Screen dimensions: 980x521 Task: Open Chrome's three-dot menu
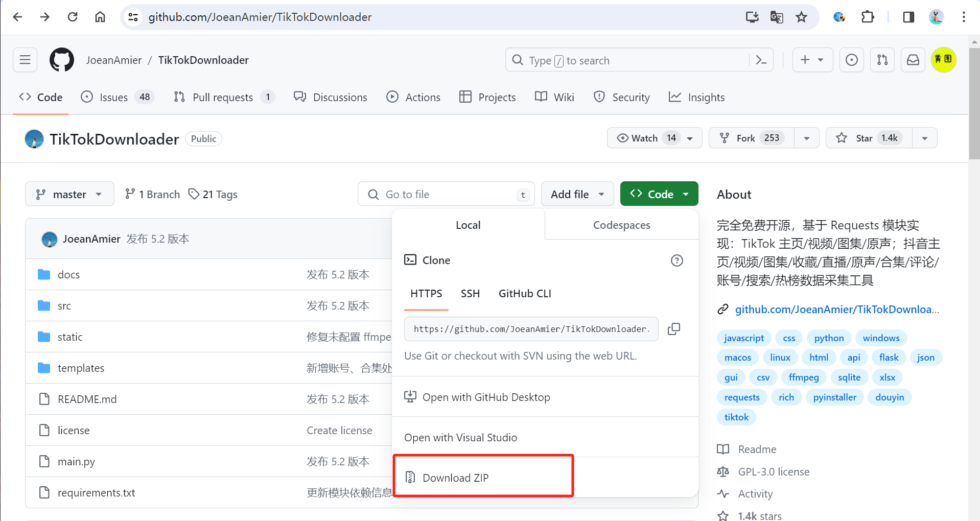(x=964, y=17)
